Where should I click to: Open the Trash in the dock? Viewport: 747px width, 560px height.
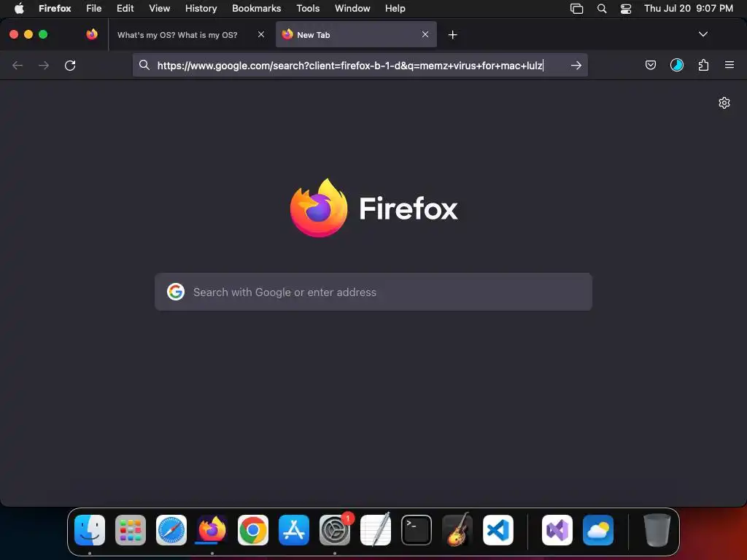click(657, 530)
